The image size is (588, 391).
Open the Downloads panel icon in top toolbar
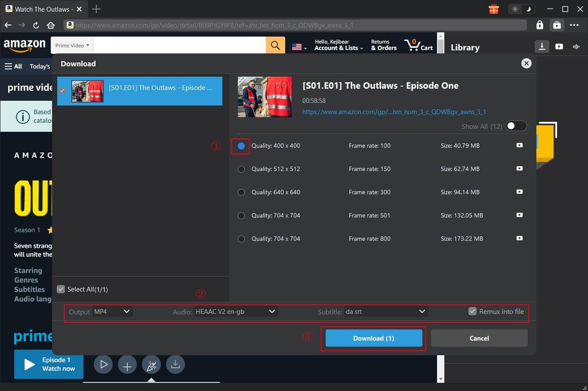tap(542, 47)
